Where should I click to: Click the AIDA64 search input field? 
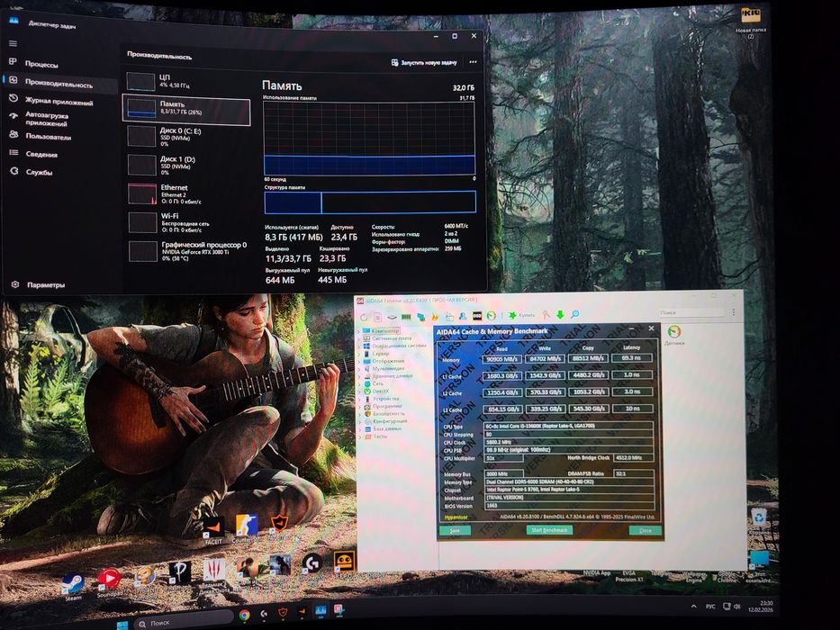tap(692, 312)
